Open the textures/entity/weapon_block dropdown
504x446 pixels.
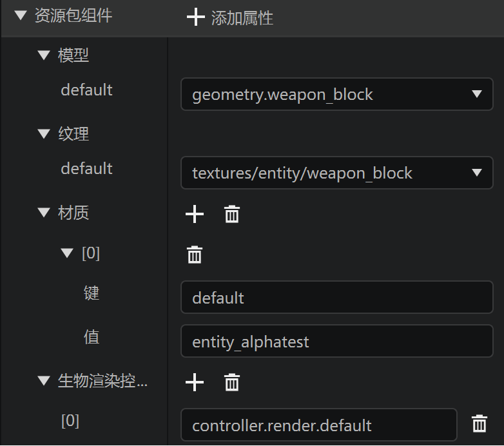(x=337, y=173)
